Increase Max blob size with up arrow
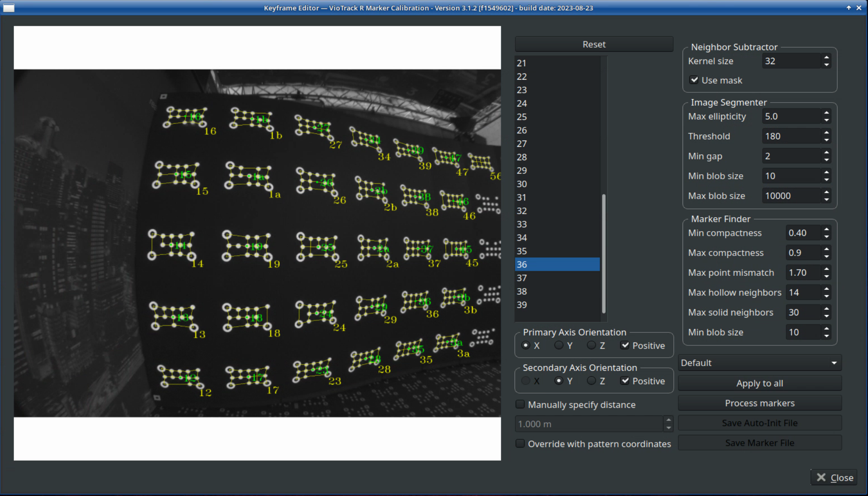Viewport: 868px width, 496px height. 826,192
